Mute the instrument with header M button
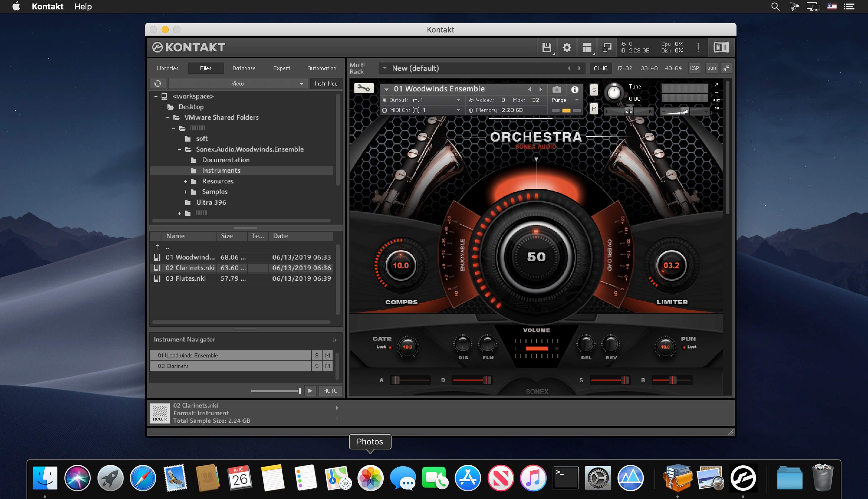Viewport: 868px width, 499px height. 594,109
